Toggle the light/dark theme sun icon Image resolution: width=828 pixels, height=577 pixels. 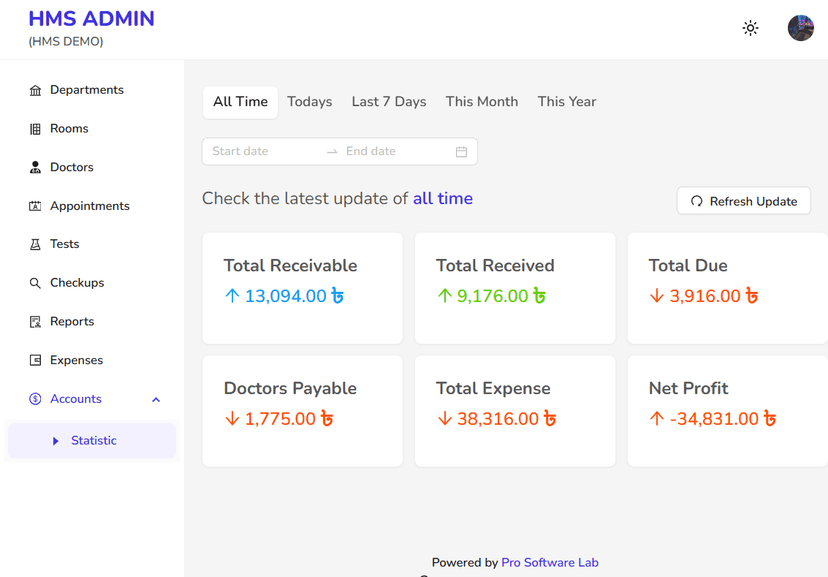[x=750, y=28]
